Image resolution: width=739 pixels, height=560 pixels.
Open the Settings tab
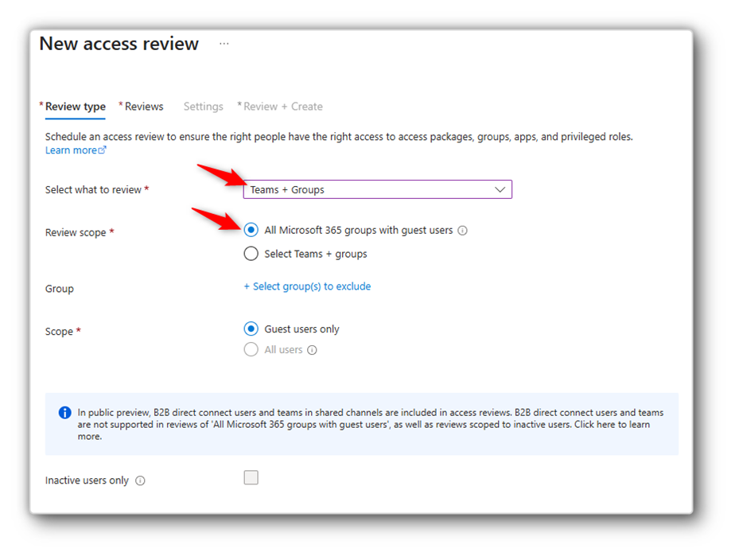pyautogui.click(x=203, y=107)
